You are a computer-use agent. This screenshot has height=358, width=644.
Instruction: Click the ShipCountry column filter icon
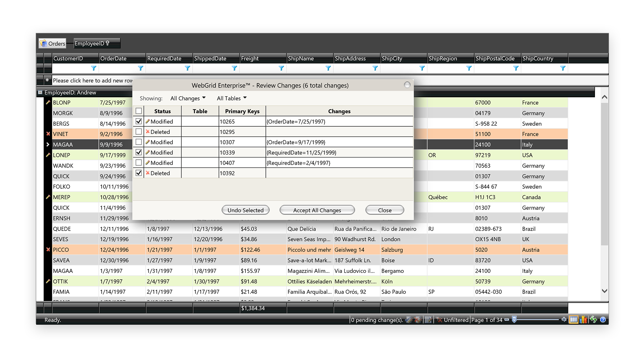tap(563, 68)
